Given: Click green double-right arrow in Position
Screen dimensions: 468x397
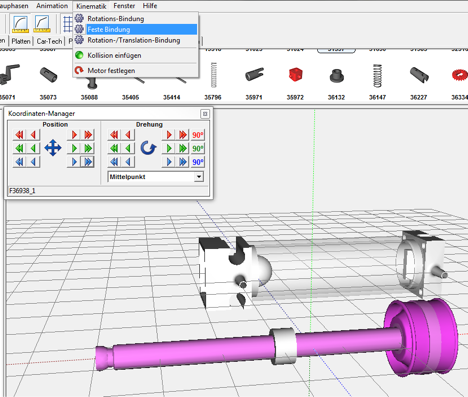Looking at the screenshot, I should tap(88, 148).
